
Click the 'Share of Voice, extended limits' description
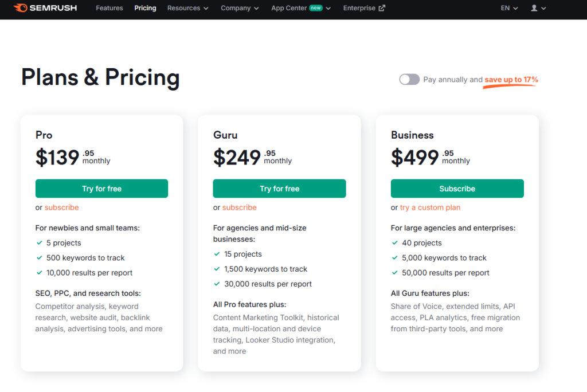tap(455, 317)
